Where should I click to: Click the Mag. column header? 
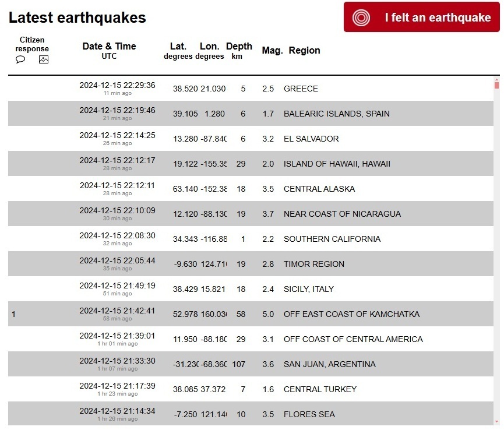pos(272,51)
